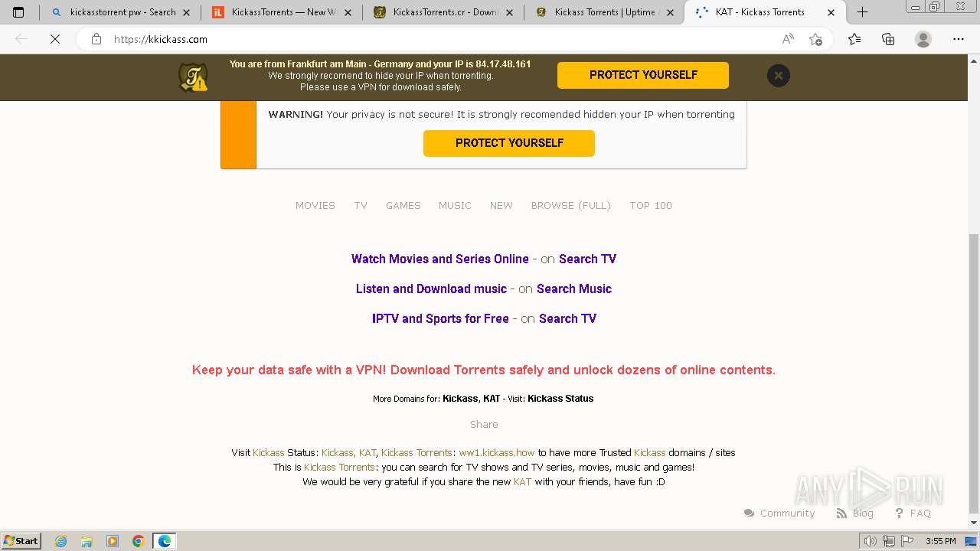Follow Listen and Download music link
Screen dimensions: 980x551
(431, 289)
